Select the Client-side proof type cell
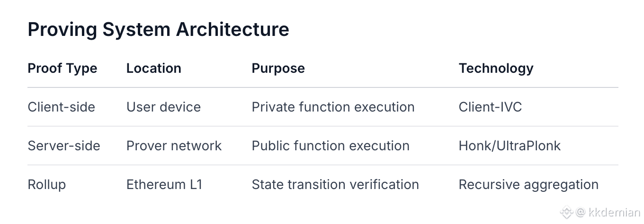Viewport: 644px width, 224px height. (62, 107)
